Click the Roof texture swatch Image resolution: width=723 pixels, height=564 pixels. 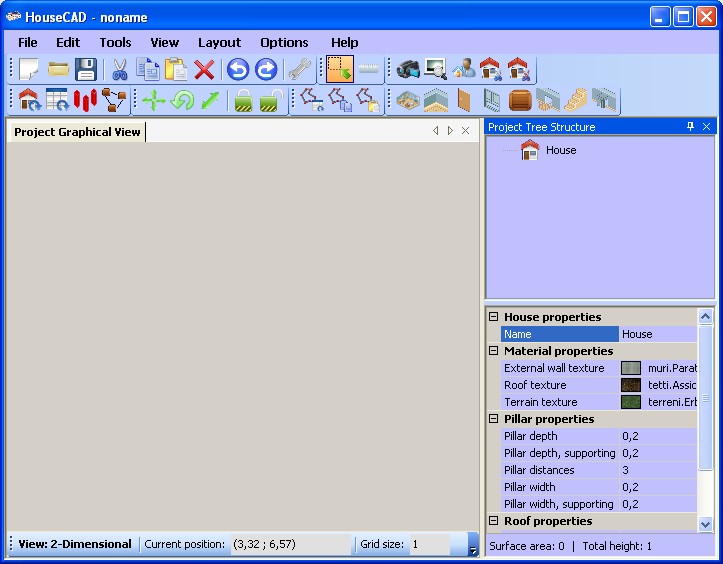[x=631, y=385]
